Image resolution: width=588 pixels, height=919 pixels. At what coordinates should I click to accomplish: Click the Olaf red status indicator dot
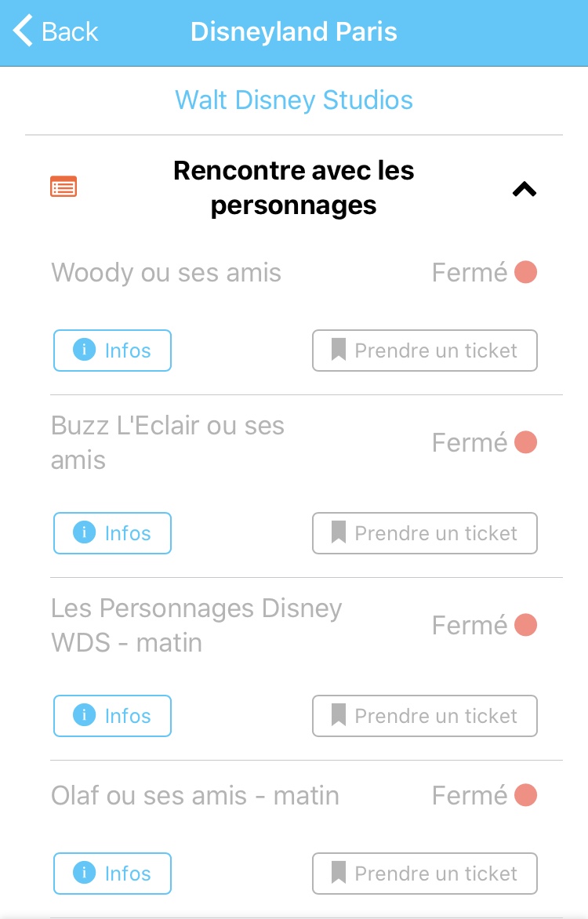[525, 795]
